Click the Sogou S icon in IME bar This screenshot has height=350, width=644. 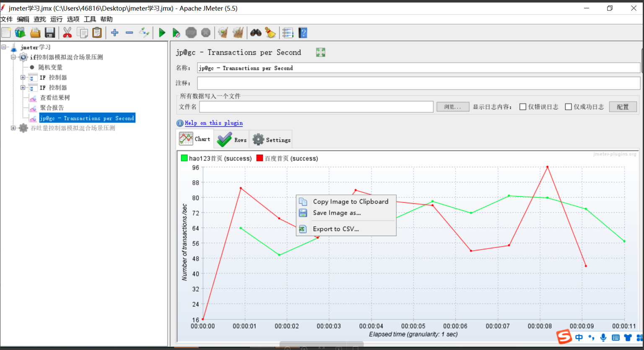(x=564, y=336)
